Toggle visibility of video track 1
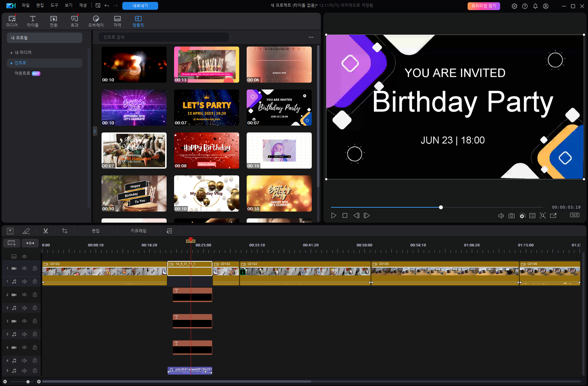Viewport: 588px width, 386px height. 24,268
